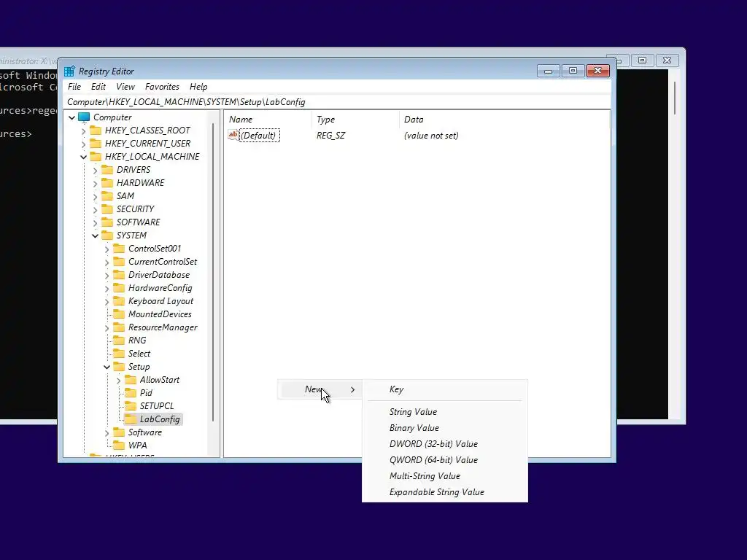Screen dimensions: 747x560
Task: Expand the ControlSet001 node
Action: [x=107, y=249]
